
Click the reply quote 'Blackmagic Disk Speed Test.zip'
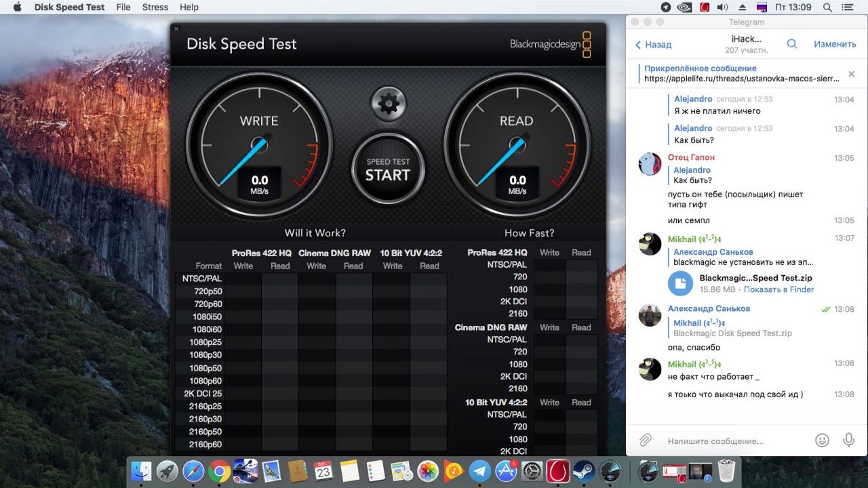732,333
